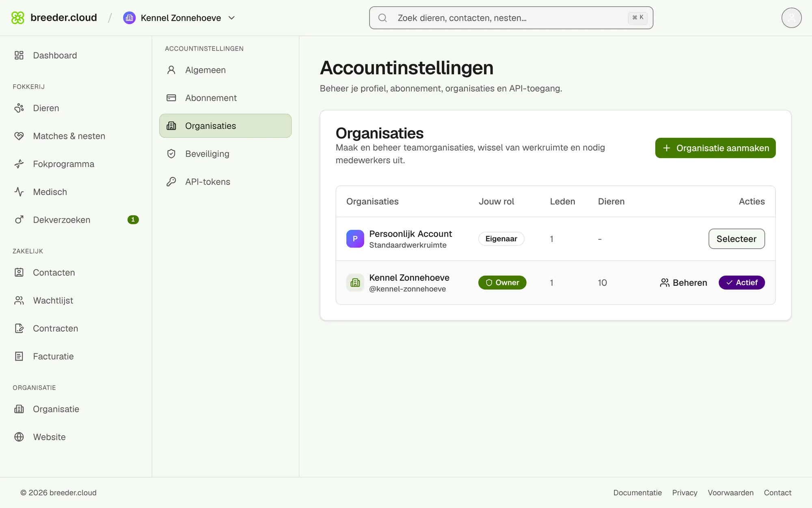This screenshot has height=508, width=812.
Task: Click the Abonnement credit card icon
Action: [171, 98]
